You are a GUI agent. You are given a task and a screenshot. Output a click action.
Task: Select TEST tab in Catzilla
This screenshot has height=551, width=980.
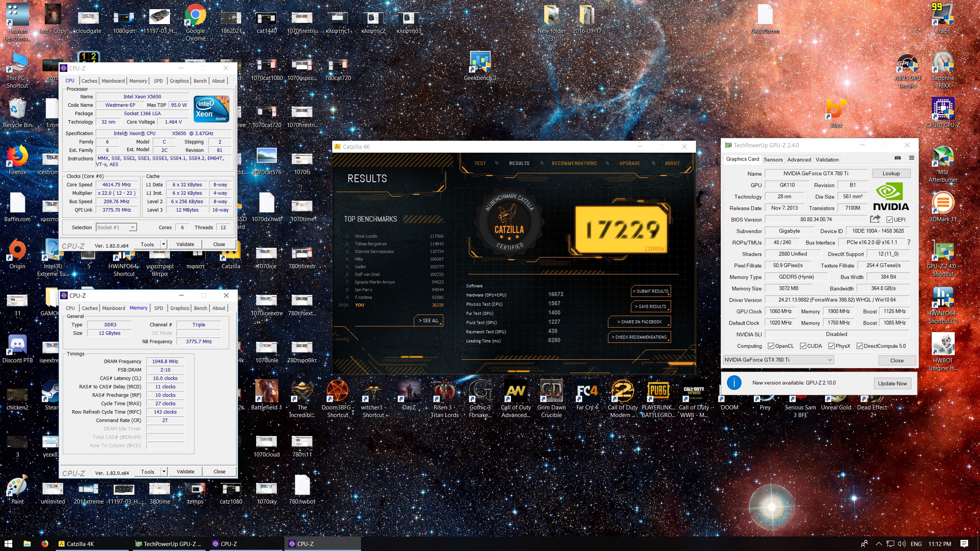[480, 163]
